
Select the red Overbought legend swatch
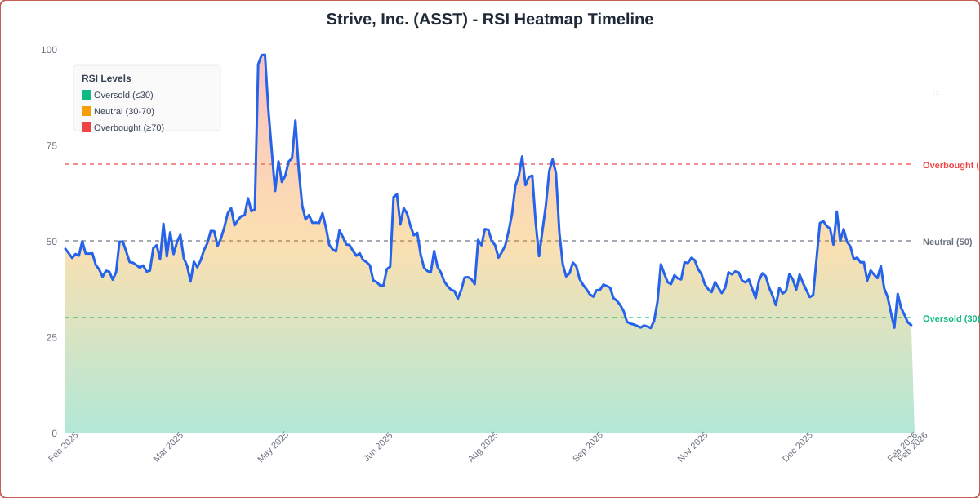click(x=86, y=127)
